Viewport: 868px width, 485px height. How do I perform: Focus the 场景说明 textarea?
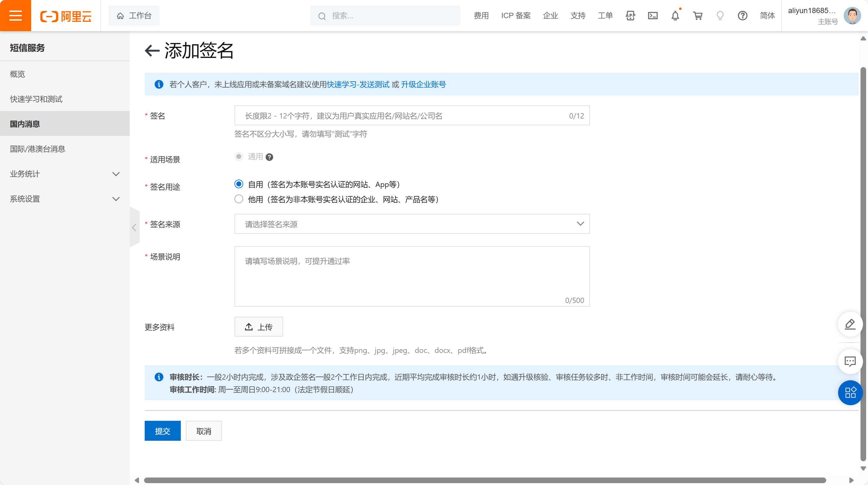[x=412, y=276]
